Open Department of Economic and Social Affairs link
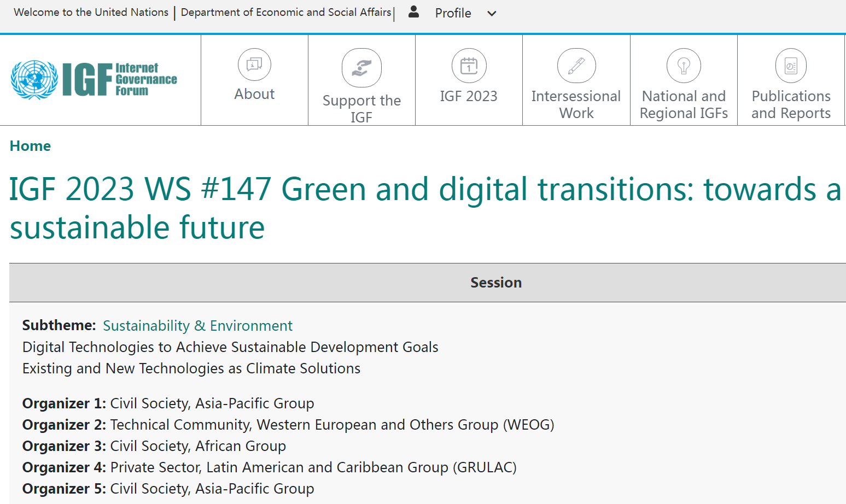Viewport: 846px width, 504px height. tap(286, 12)
